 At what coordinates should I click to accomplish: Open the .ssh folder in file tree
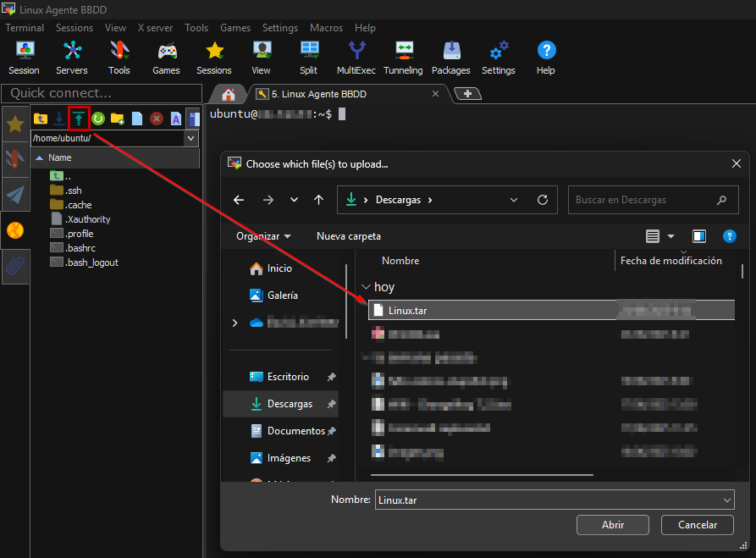pyautogui.click(x=74, y=191)
